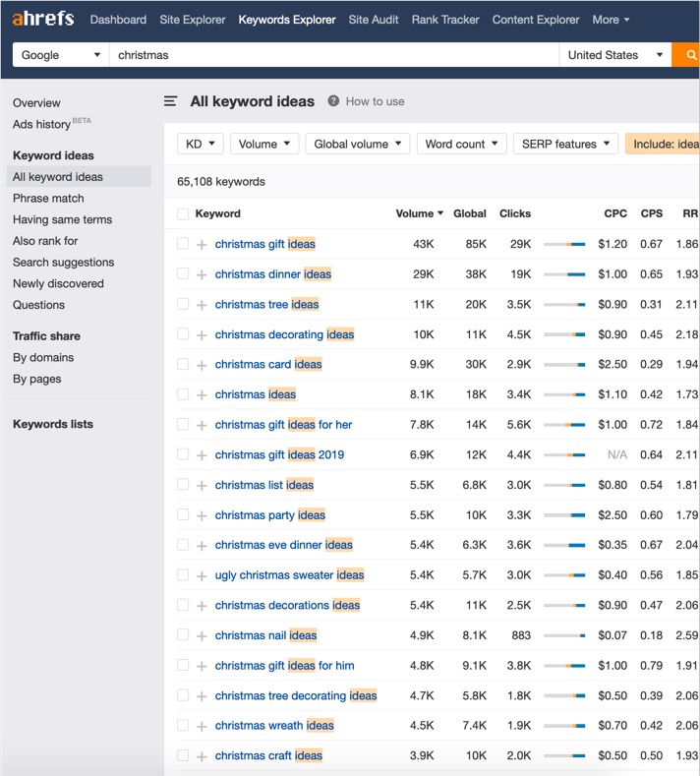Screen dimensions: 700x776
Task: Add 'christmas tree ideas' using plus icon
Action: tap(202, 305)
